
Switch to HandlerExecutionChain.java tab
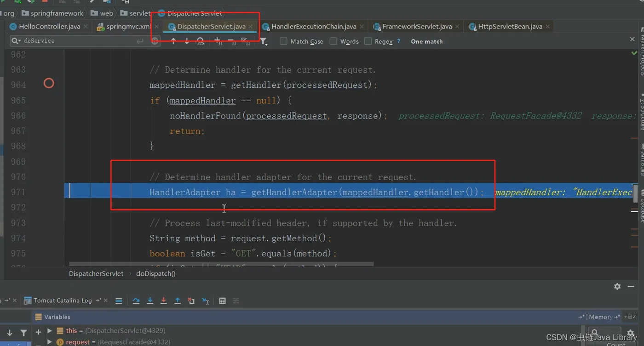click(313, 27)
